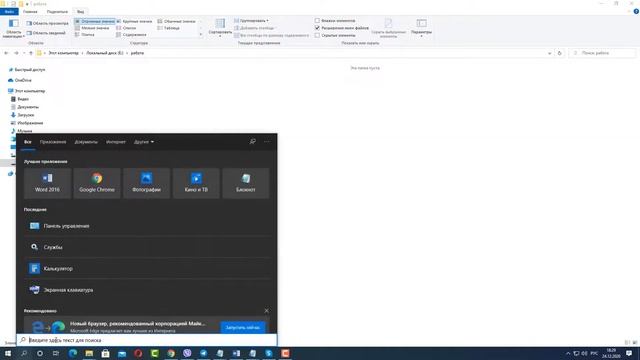The width and height of the screenshot is (640, 360).
Task: Toggle Область просмотра pane in ribbon
Action: tap(47, 23)
